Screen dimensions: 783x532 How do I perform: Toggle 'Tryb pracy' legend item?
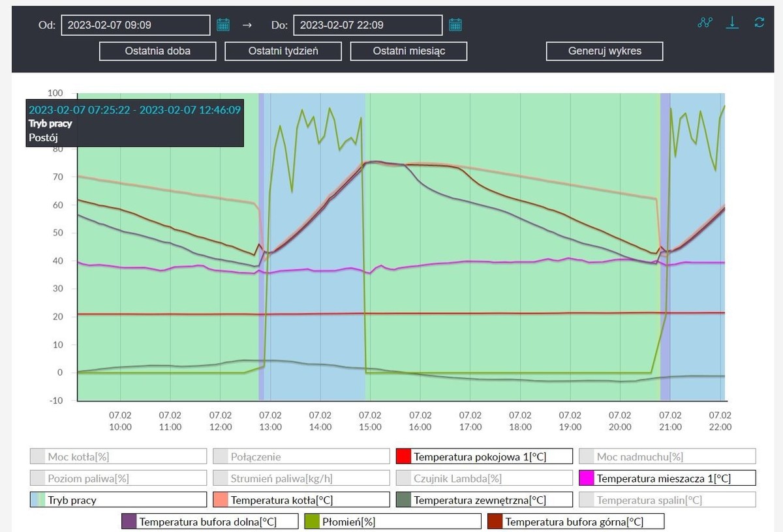[118, 500]
